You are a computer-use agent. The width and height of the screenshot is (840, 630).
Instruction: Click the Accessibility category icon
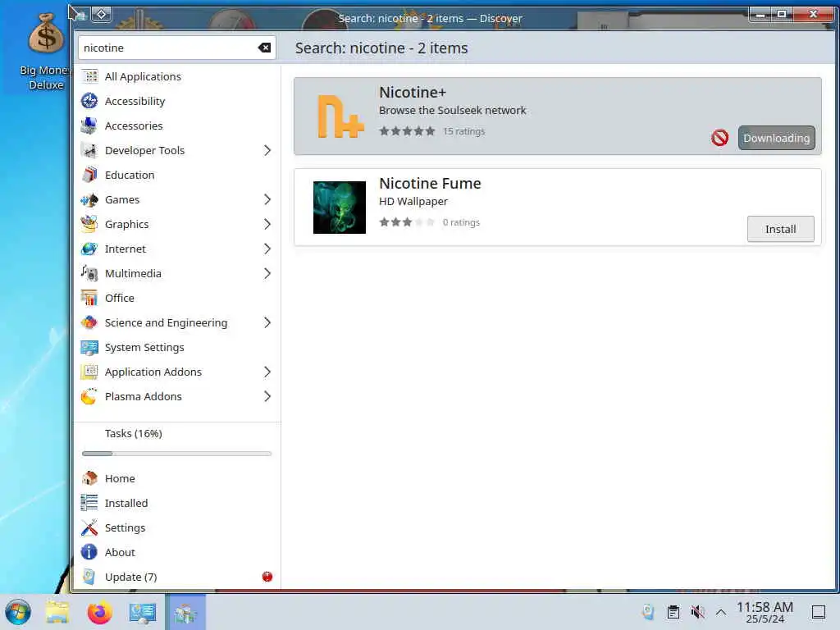pyautogui.click(x=89, y=101)
